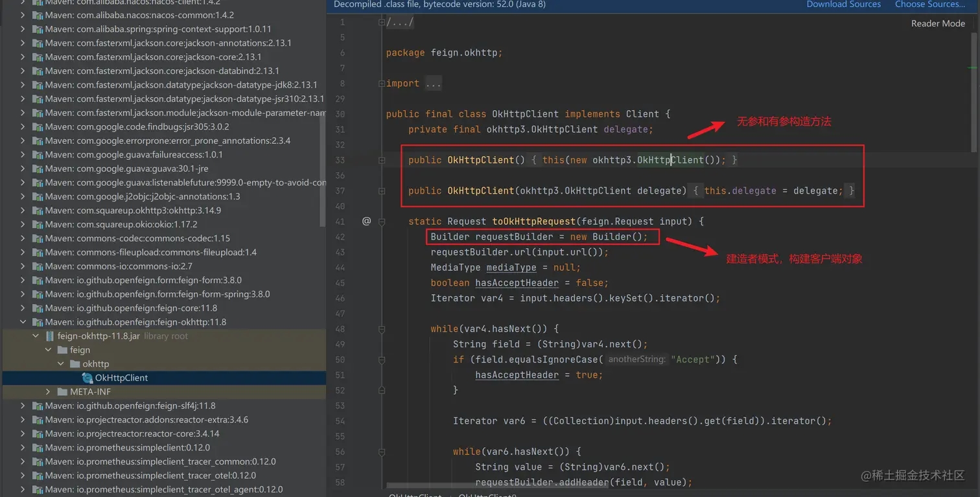Click requestBuilder.url(input.url()) on line 43
Screen dimensions: 980x497
coord(519,252)
